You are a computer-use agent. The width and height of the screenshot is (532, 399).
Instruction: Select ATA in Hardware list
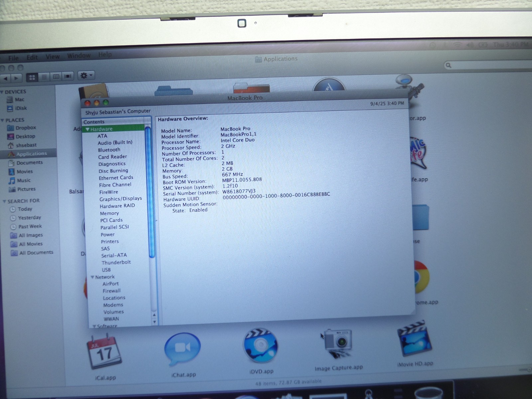click(x=102, y=136)
